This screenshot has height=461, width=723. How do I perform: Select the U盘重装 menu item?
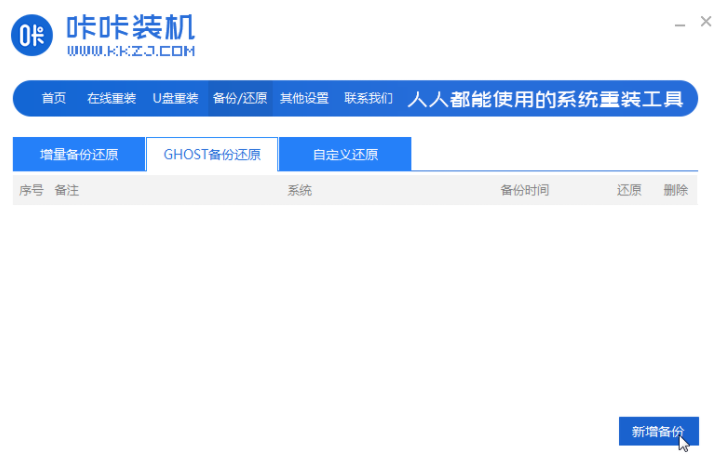(x=175, y=98)
